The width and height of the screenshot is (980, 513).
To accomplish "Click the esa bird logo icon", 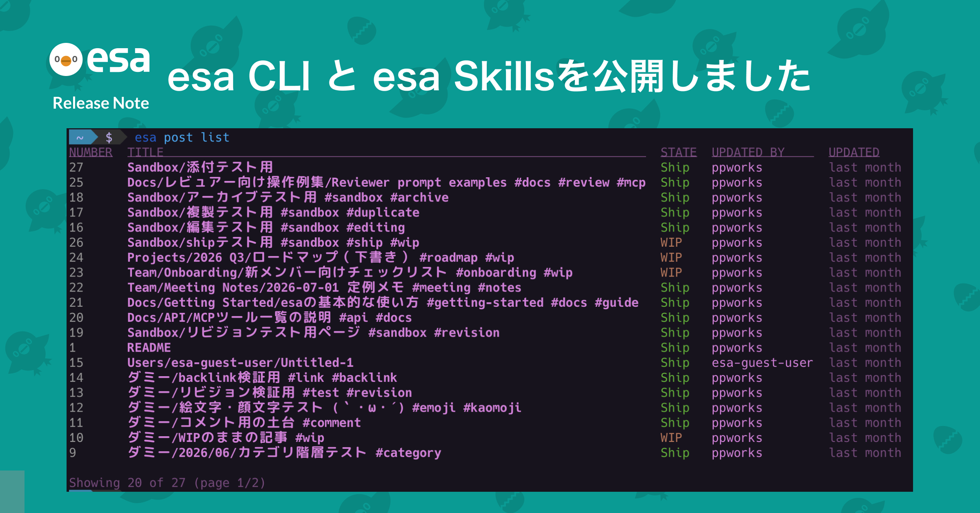I will (66, 60).
